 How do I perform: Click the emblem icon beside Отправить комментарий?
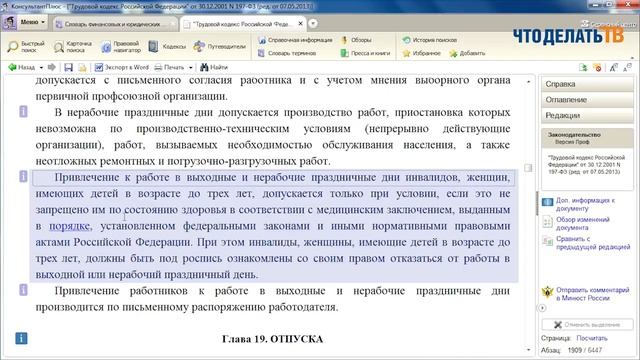coord(547,291)
